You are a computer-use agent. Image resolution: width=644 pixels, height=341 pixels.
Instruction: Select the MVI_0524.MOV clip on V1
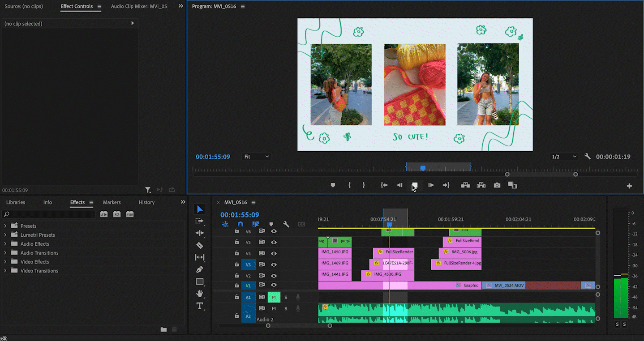pos(509,285)
